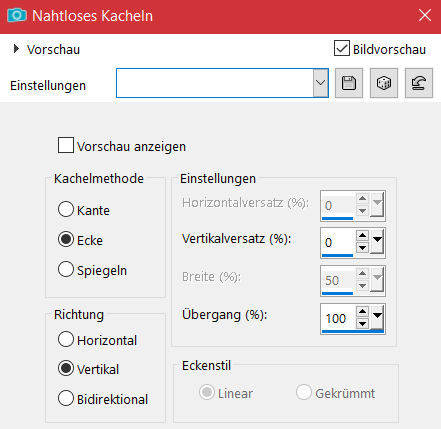441x429 pixels.
Task: Select the Kante tiling method
Action: 66,209
